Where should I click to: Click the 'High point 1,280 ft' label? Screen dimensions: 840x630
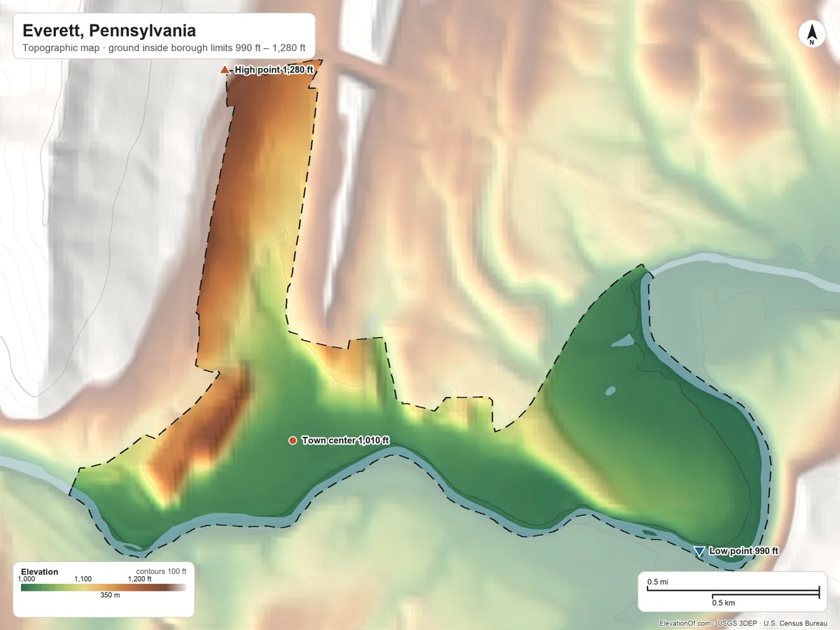coord(274,69)
